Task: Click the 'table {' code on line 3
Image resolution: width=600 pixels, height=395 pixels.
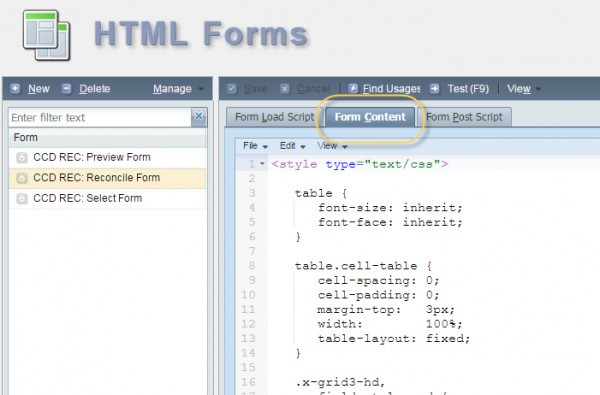Action: point(321,193)
